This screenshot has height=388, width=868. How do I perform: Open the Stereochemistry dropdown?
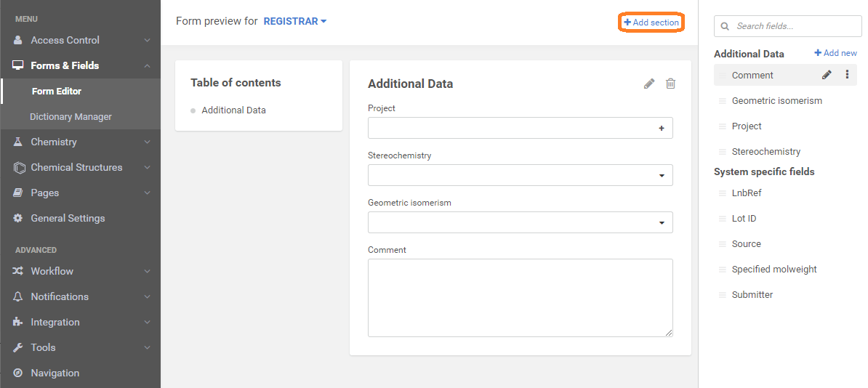pos(662,175)
